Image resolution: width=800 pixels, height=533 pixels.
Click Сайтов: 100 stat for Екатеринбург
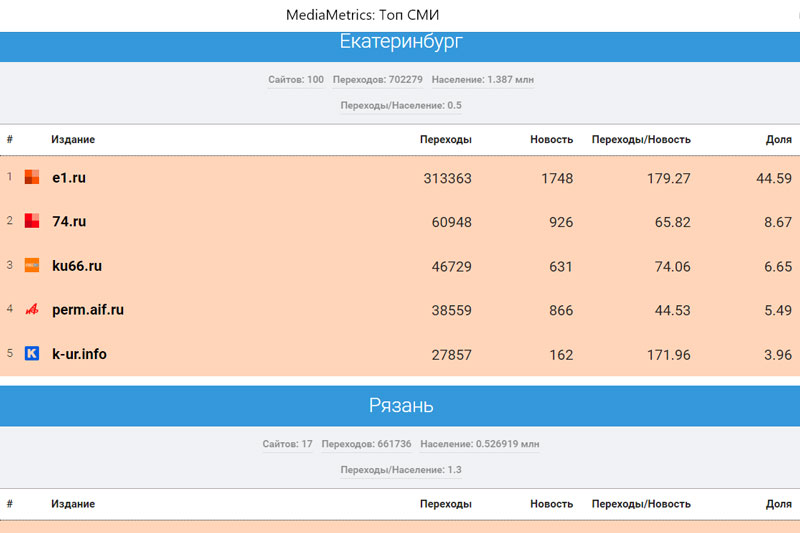(296, 80)
